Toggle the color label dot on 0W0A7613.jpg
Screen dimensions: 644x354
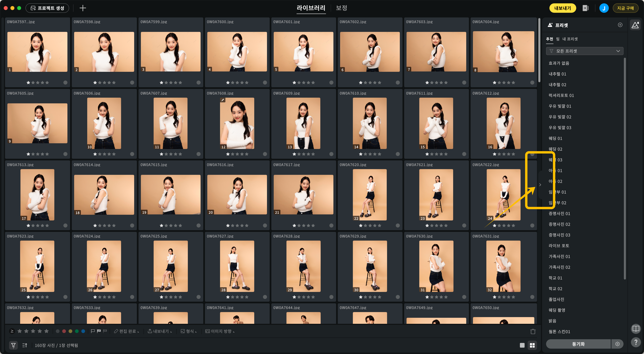tap(65, 225)
